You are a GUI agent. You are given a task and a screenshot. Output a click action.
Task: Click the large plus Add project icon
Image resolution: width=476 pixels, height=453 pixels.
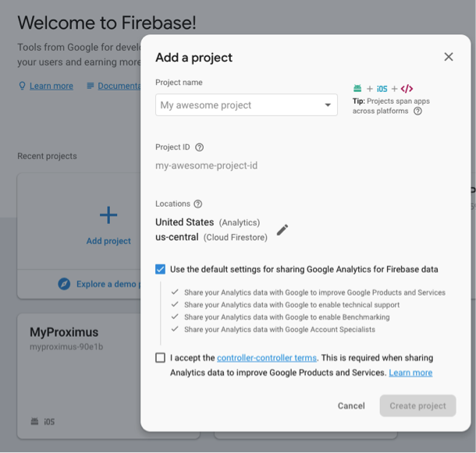point(108,215)
